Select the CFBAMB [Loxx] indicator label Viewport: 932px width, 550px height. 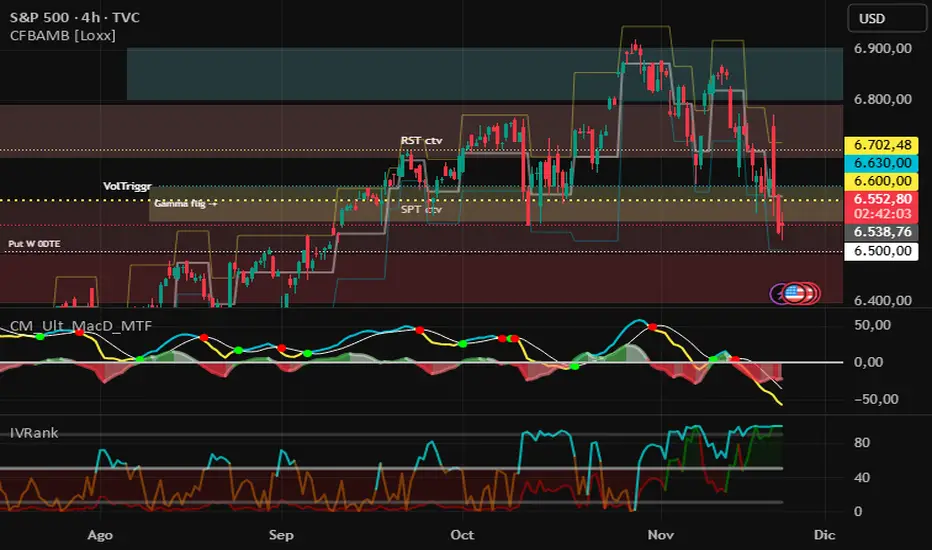click(x=62, y=36)
